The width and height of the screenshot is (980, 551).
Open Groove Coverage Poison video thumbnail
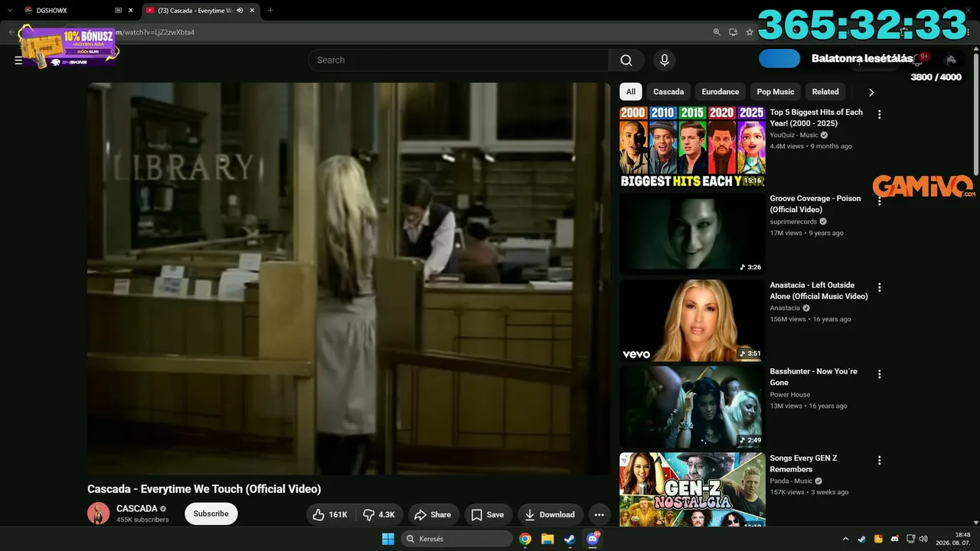pyautogui.click(x=692, y=233)
